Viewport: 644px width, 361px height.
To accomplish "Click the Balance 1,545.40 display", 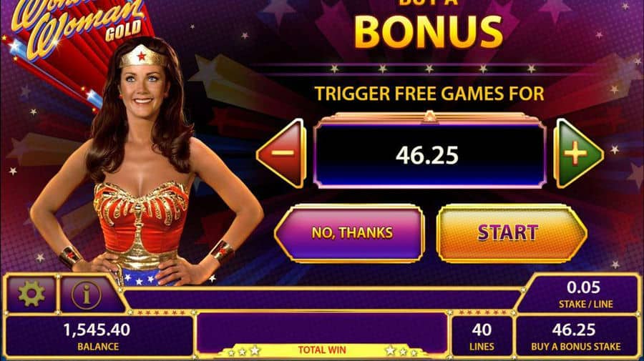I will click(x=99, y=337).
